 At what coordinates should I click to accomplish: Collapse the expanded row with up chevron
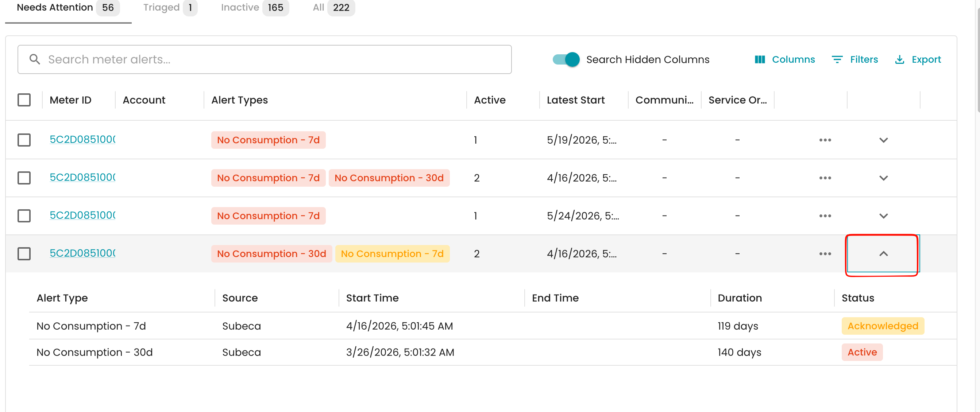(x=883, y=253)
